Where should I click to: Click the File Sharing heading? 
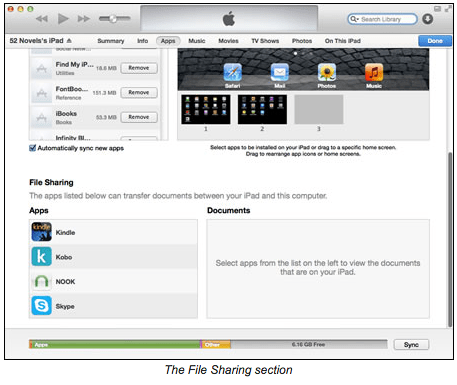(51, 182)
